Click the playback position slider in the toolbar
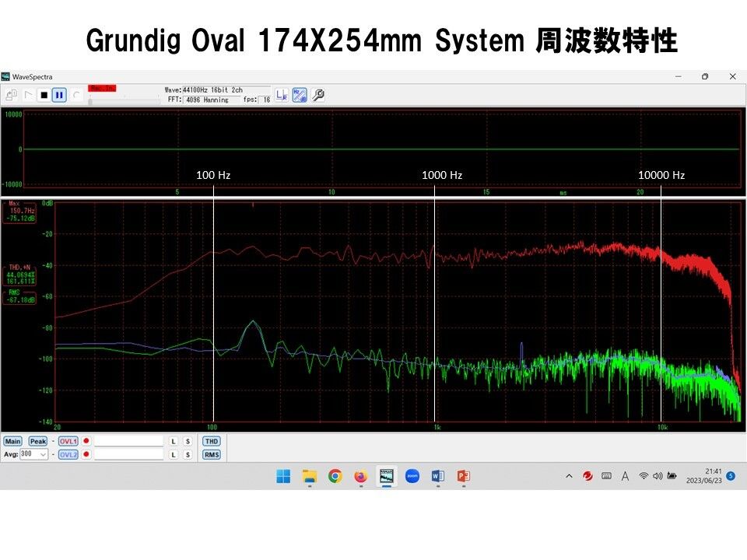The width and height of the screenshot is (747, 560). click(x=124, y=101)
